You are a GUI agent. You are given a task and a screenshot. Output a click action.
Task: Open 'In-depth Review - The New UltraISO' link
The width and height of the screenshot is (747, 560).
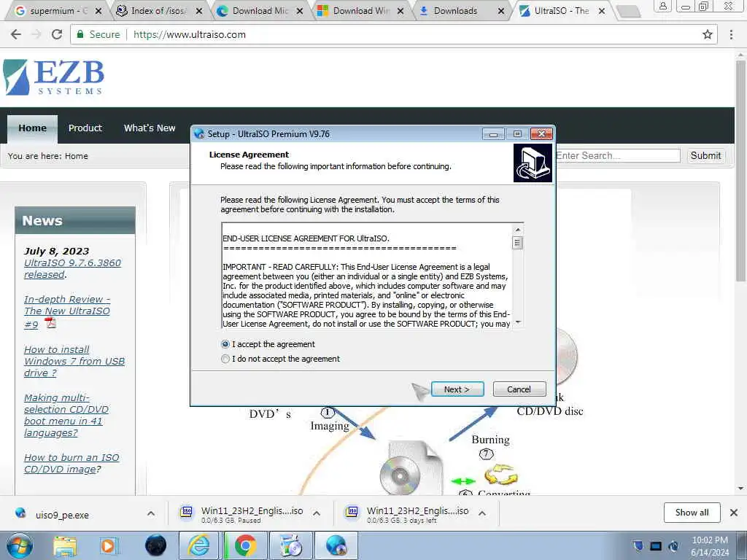67,311
